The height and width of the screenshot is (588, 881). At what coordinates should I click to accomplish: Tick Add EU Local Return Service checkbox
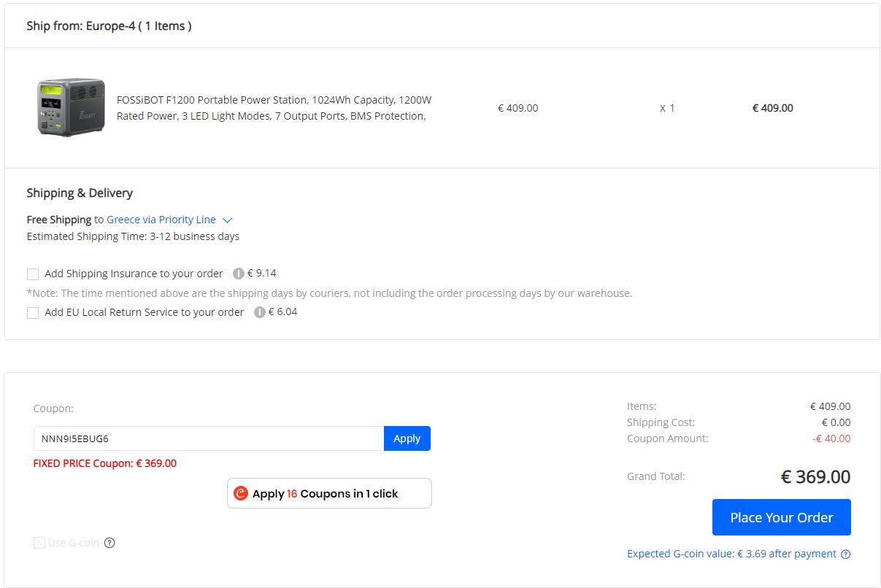pos(33,313)
